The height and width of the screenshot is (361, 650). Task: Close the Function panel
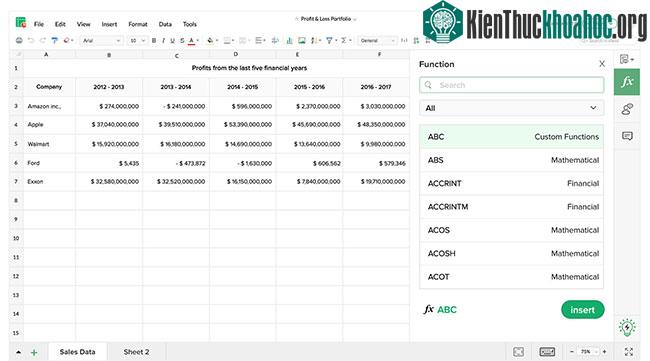pos(602,64)
